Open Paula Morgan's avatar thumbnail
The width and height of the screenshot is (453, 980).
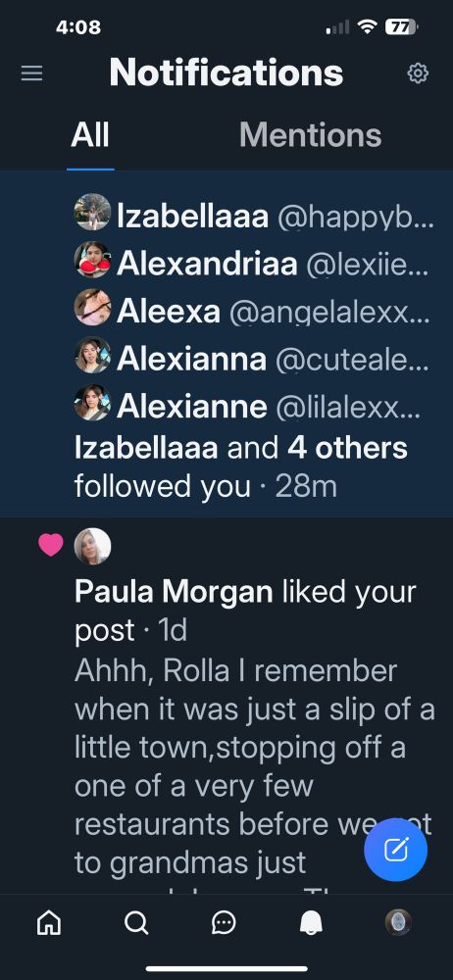[92, 546]
